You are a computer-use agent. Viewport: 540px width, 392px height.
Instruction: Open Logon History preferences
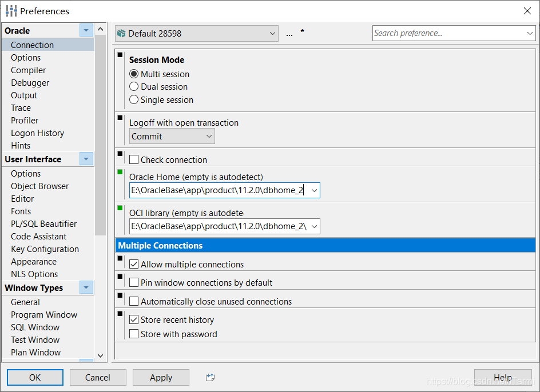pos(38,133)
